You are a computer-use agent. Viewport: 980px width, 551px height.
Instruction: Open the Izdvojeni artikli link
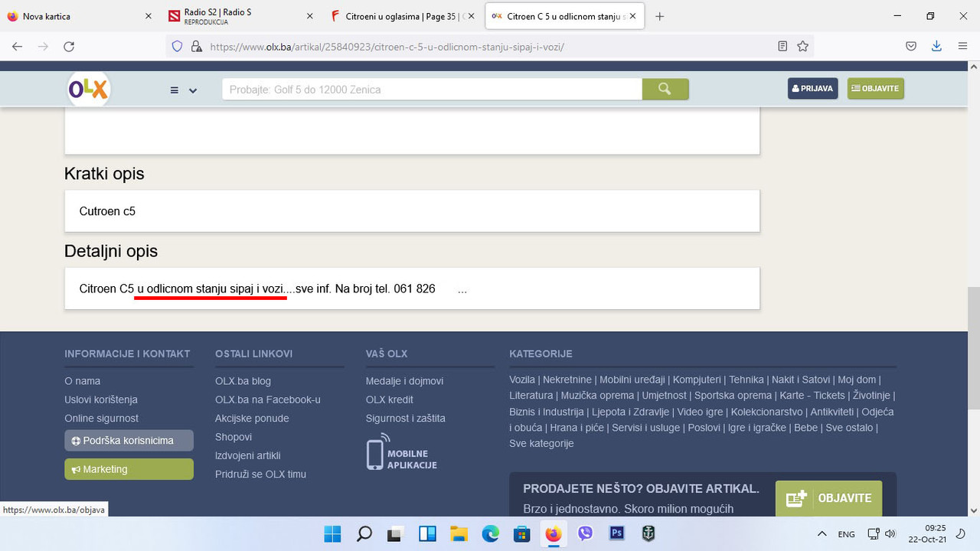(248, 455)
